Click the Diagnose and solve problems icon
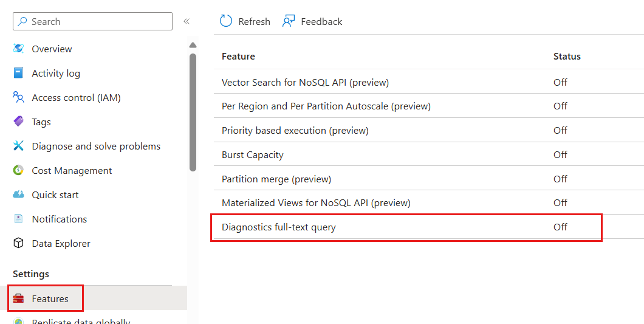This screenshot has height=324, width=644. [x=19, y=146]
